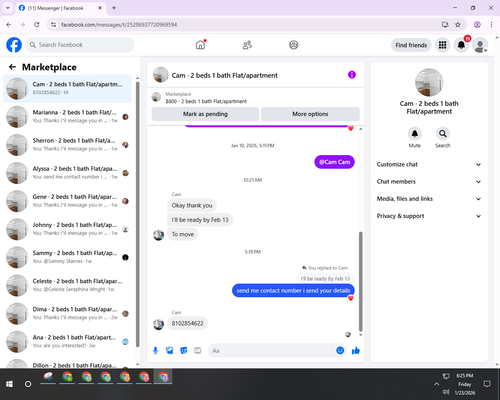
Task: Open Gene conversation in the list
Action: 67,201
